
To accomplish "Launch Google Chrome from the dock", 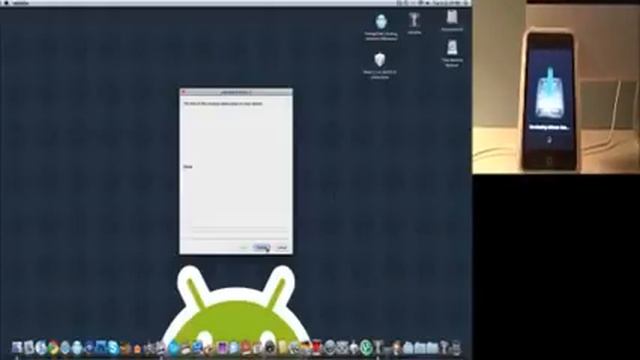I will pyautogui.click(x=53, y=348).
